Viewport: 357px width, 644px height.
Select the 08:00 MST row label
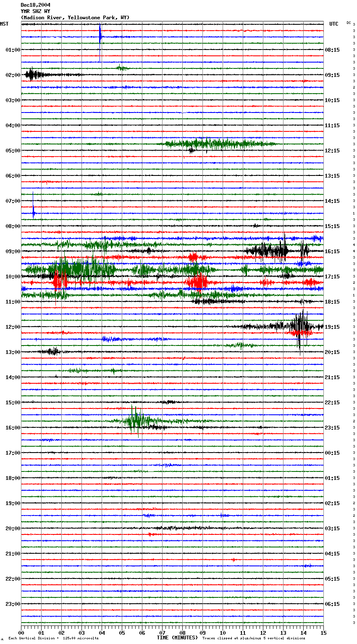13,226
